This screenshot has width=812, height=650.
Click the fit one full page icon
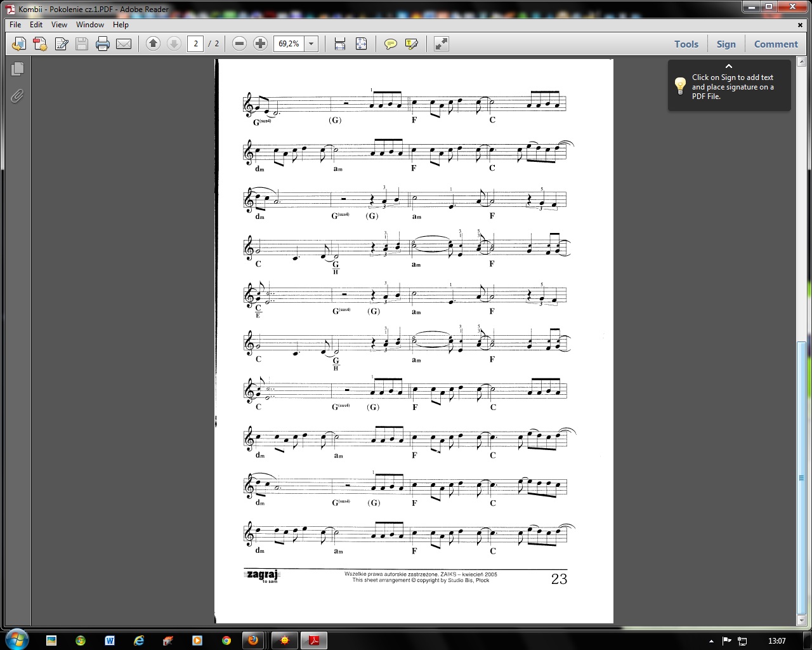[361, 44]
